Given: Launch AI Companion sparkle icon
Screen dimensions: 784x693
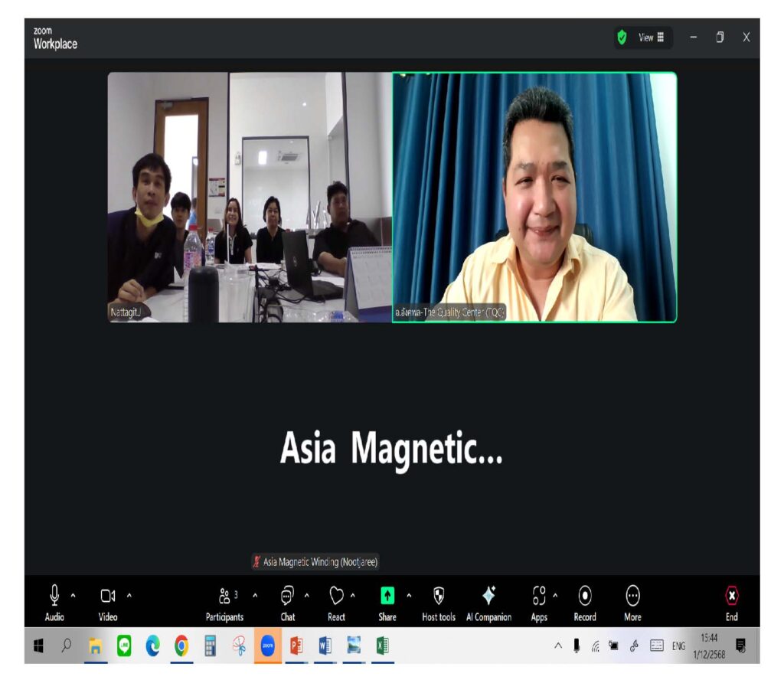Looking at the screenshot, I should coord(488,601).
